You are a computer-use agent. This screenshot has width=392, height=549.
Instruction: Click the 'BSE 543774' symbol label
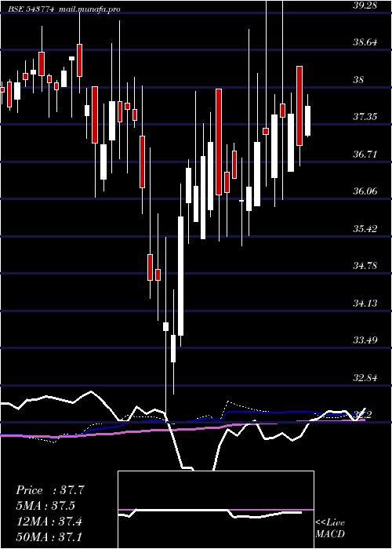(31, 9)
